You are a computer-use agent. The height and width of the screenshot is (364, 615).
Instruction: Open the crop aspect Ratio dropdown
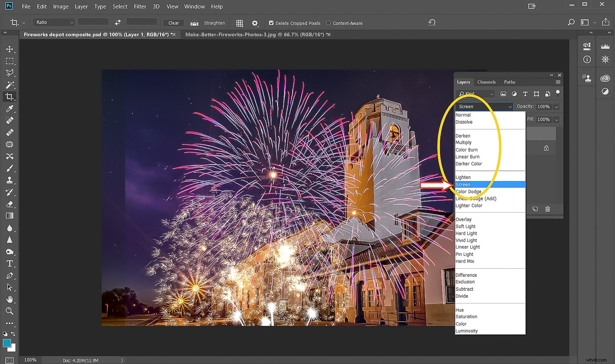[x=53, y=22]
